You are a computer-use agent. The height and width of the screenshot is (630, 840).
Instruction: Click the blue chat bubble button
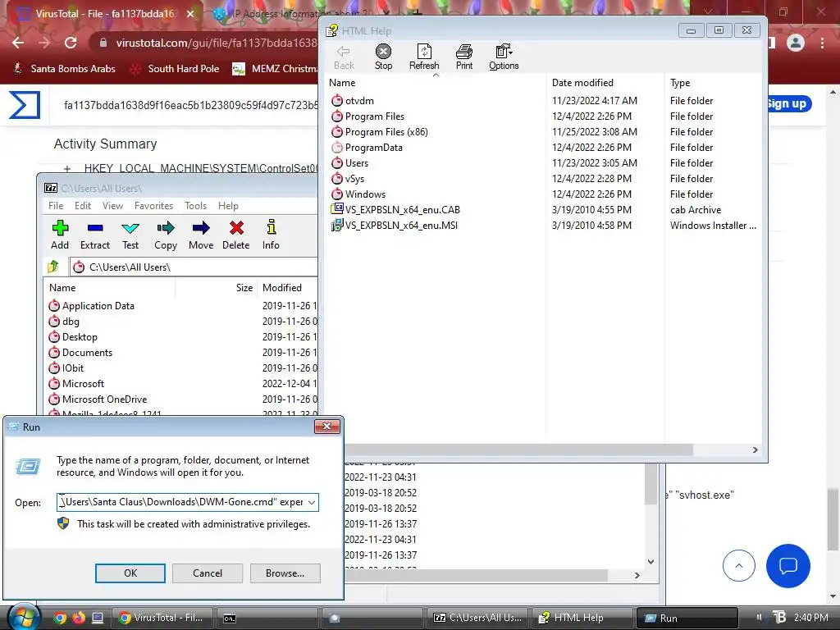click(x=788, y=566)
